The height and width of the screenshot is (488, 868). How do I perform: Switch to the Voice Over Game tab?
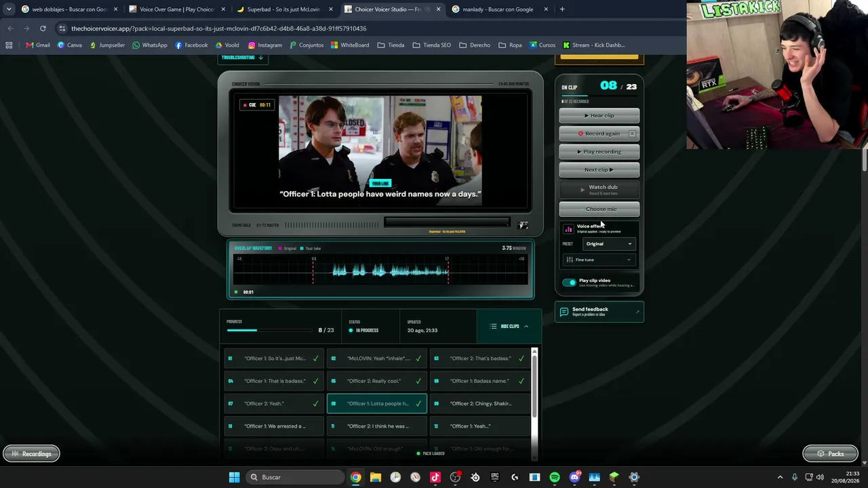tap(176, 9)
